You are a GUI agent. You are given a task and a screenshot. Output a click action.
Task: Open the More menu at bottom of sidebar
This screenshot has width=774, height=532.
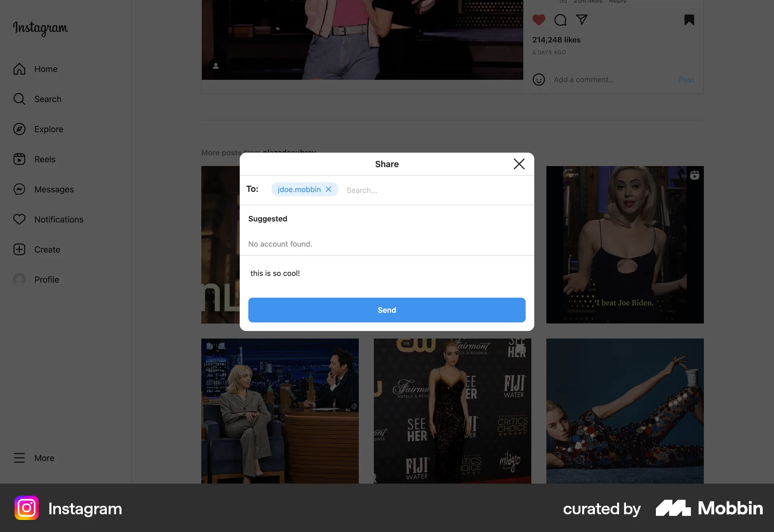(19, 458)
